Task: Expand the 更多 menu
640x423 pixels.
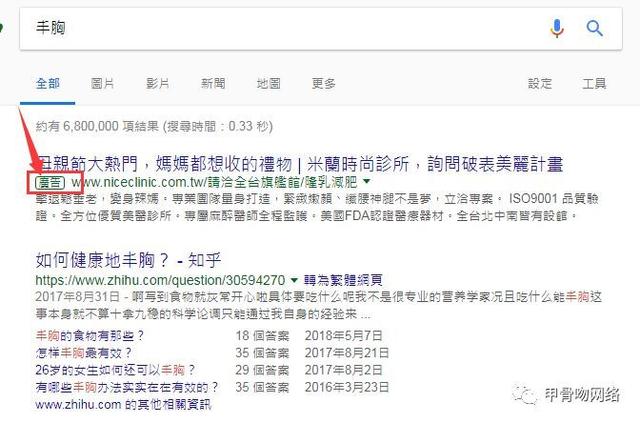Action: [x=324, y=84]
